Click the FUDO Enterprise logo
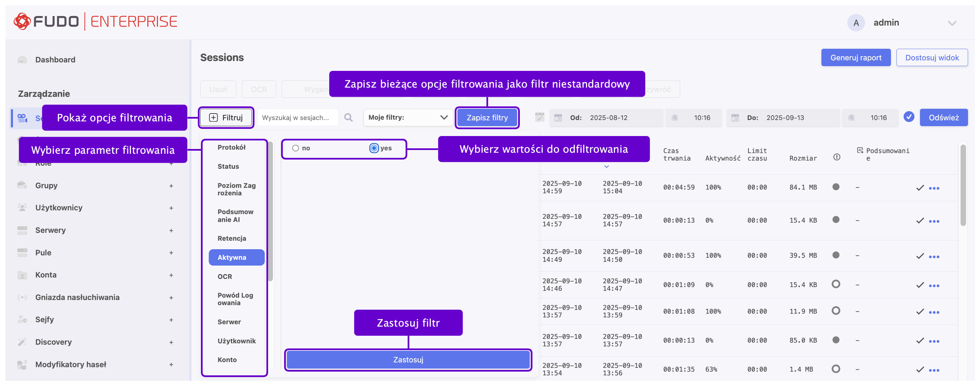The width and height of the screenshot is (980, 389). 96,22
